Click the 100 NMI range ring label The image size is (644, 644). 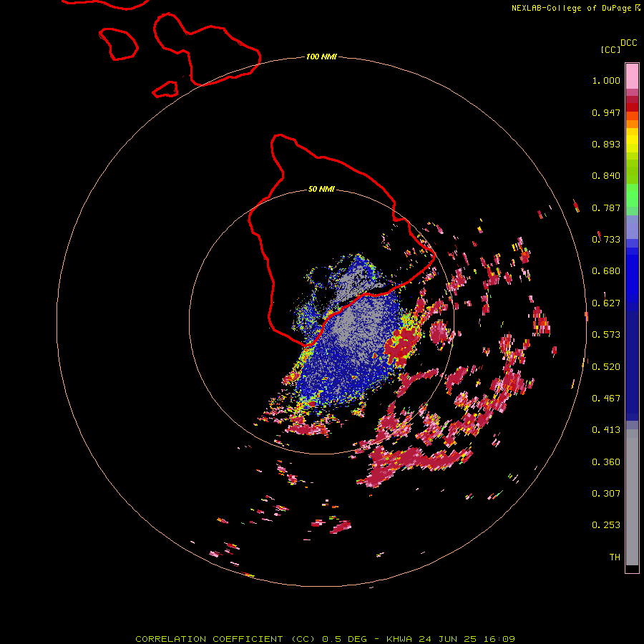[321, 57]
